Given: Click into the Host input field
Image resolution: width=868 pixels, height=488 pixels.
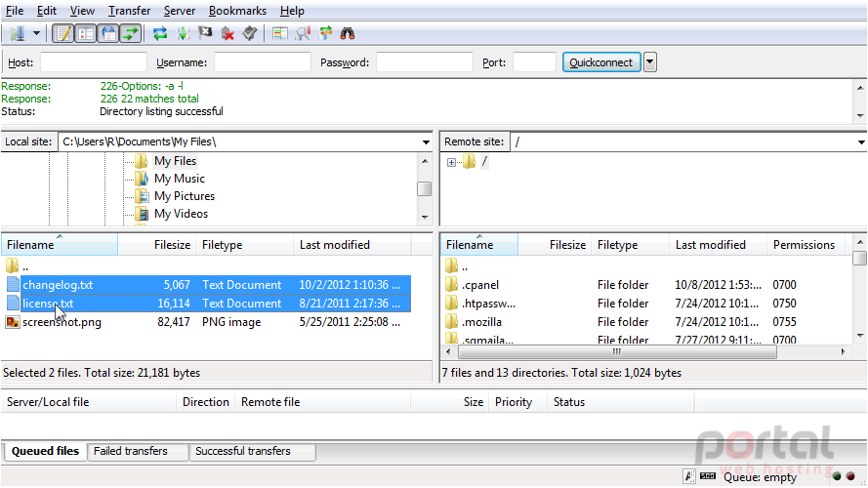Looking at the screenshot, I should tap(94, 62).
